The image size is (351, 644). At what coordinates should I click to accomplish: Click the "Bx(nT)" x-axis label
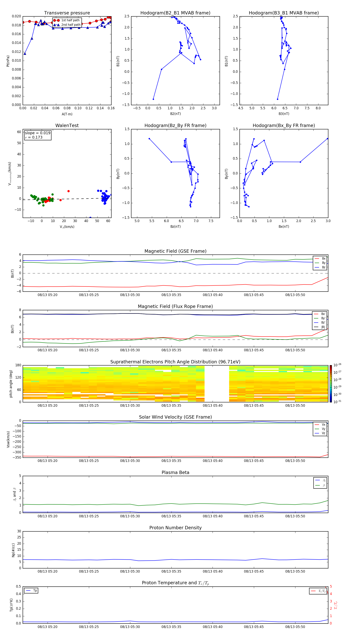(x=284, y=227)
